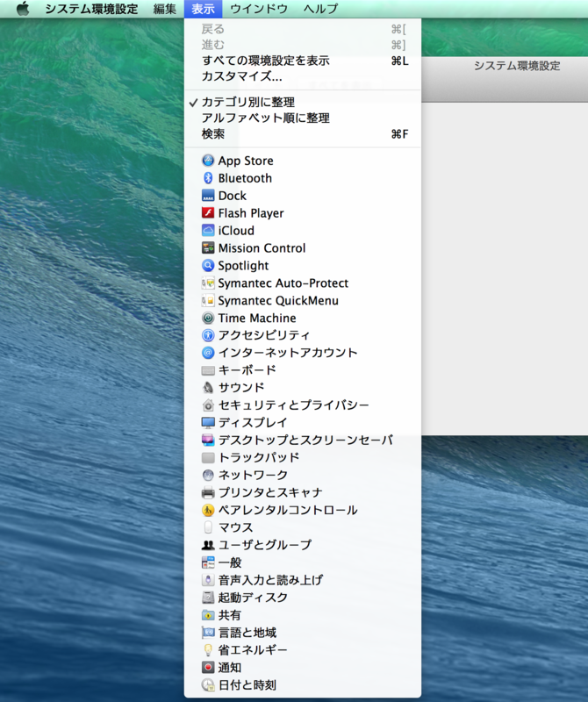Click the マウス mouse icon
The image size is (588, 702).
click(x=208, y=527)
